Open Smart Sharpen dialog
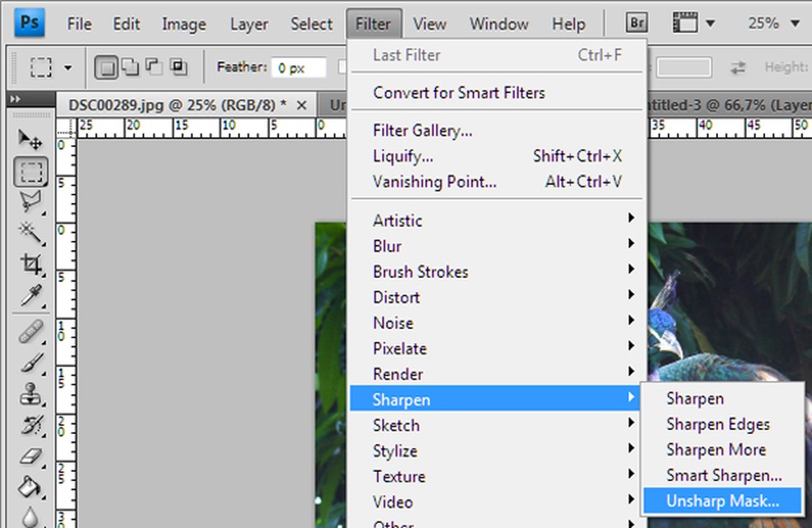The height and width of the screenshot is (528, 812). [722, 475]
